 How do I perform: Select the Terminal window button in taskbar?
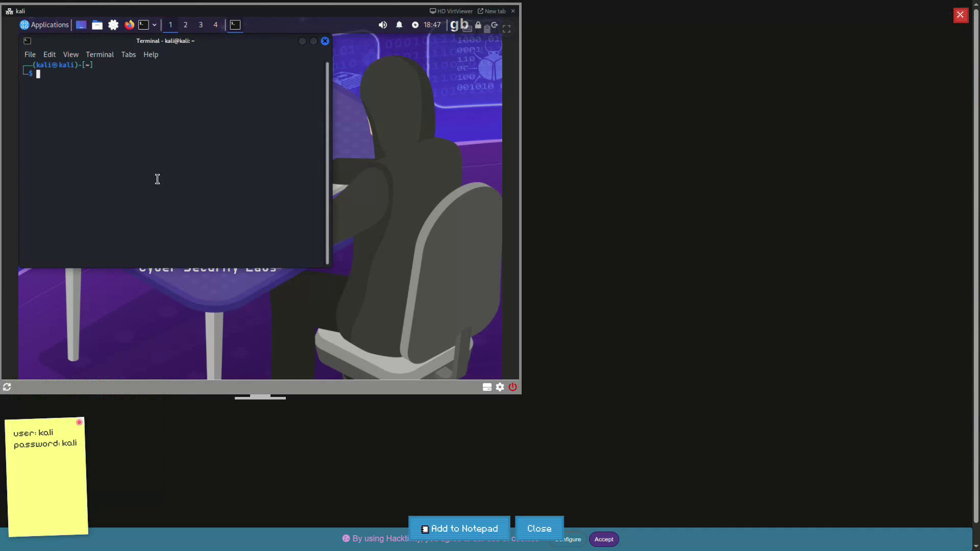[x=235, y=24]
